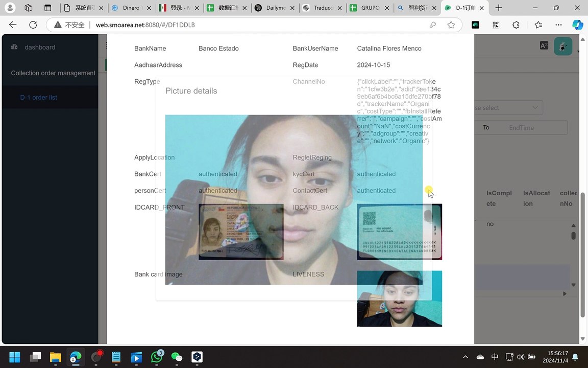The height and width of the screenshot is (368, 588).
Task: Expand the 'se select' dropdown in the background filter
Action: coord(508,108)
